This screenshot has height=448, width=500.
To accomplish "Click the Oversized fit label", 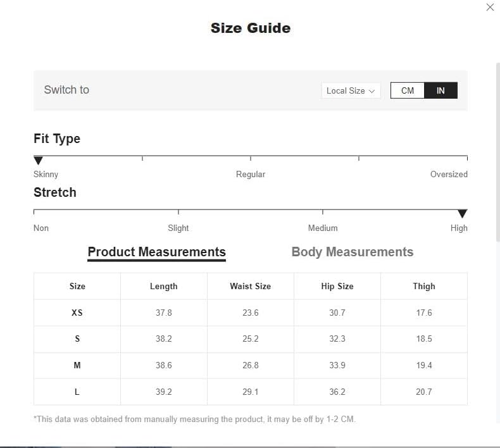I will click(x=449, y=175).
